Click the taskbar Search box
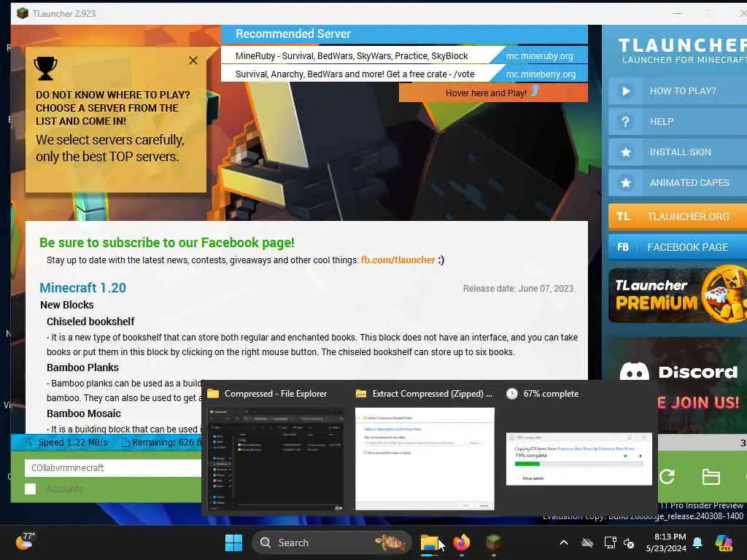The width and height of the screenshot is (747, 560). point(332,542)
